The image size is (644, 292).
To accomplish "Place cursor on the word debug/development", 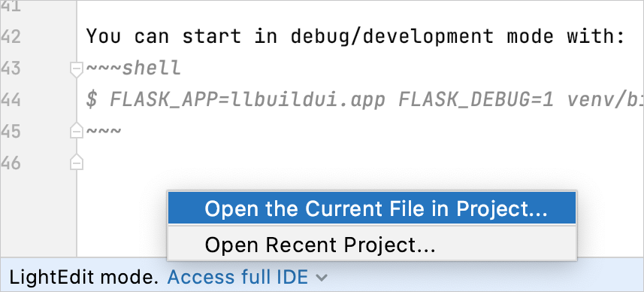I will click(x=392, y=37).
